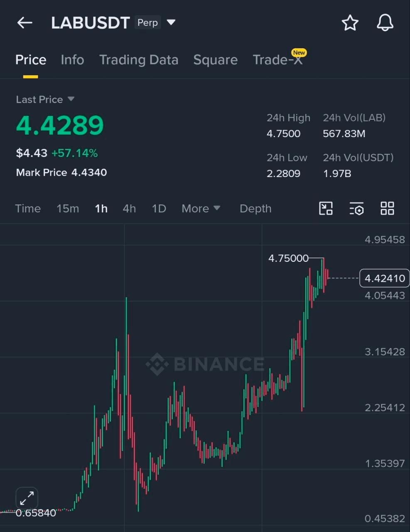Screen dimensions: 410x532
Task: Tap the LABUSDT pair title
Action: (91, 23)
